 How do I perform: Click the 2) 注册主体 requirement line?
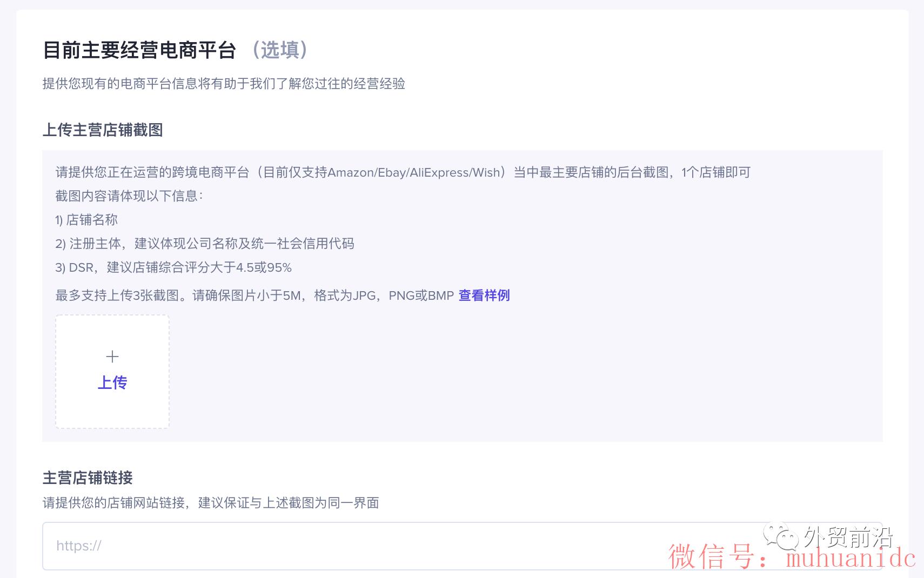pyautogui.click(x=204, y=244)
